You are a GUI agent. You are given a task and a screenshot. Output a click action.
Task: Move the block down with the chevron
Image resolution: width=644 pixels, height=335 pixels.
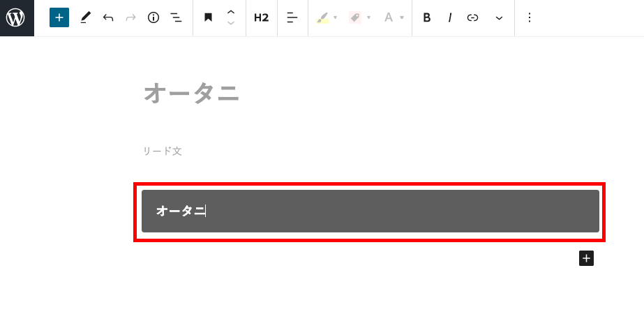[231, 23]
